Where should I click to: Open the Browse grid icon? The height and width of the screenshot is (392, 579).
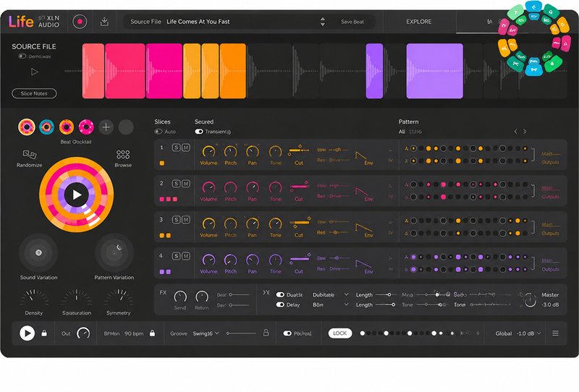[x=123, y=154]
